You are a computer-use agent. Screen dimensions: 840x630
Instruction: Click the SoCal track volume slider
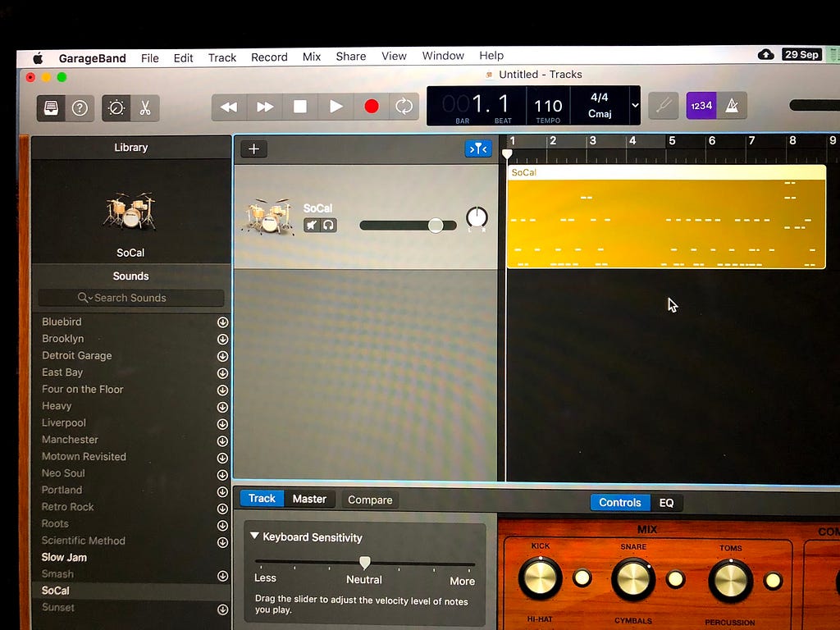point(409,226)
